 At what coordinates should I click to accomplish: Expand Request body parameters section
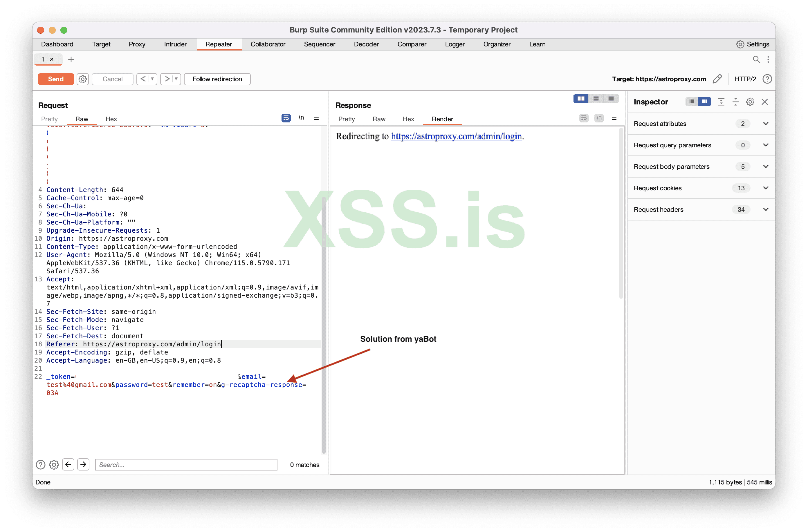(766, 167)
